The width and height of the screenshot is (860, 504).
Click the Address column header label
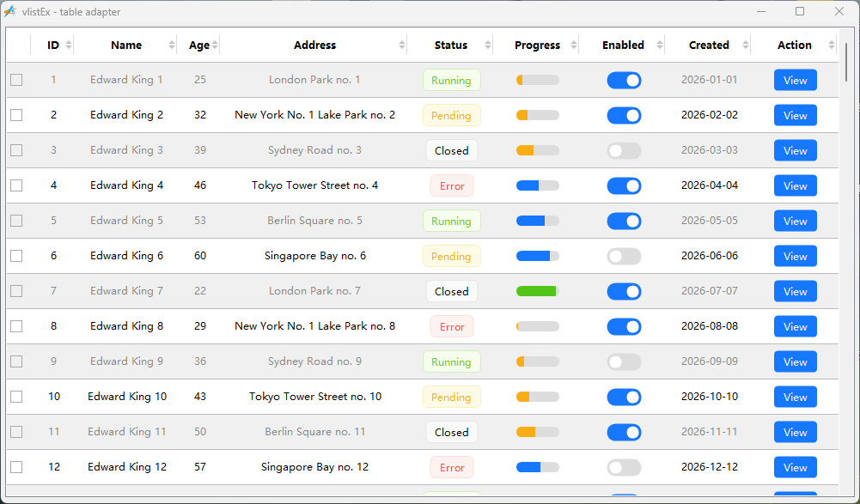314,45
